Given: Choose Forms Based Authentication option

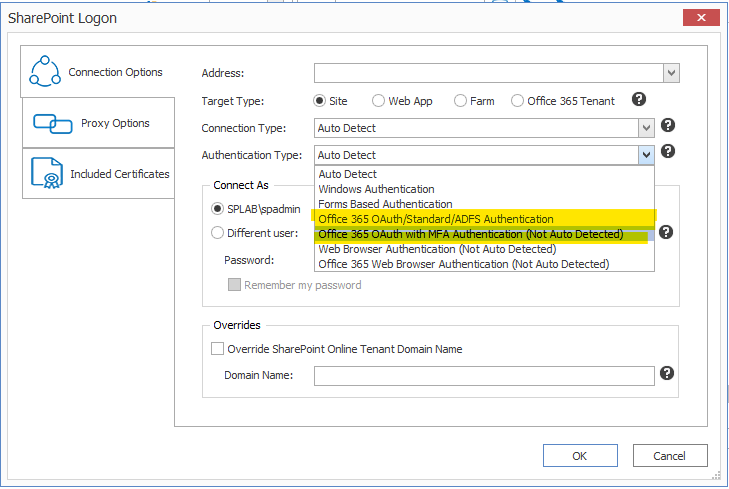Looking at the screenshot, I should tap(484, 204).
